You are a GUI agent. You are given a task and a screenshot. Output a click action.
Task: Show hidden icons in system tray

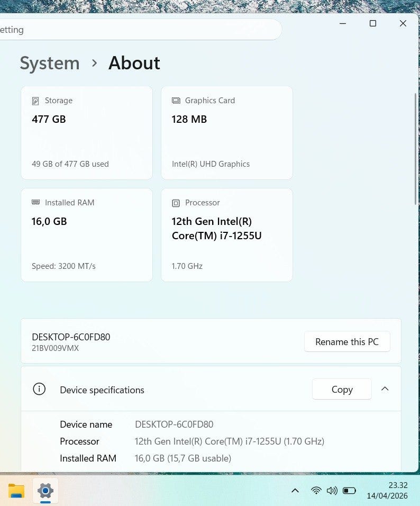(x=295, y=491)
